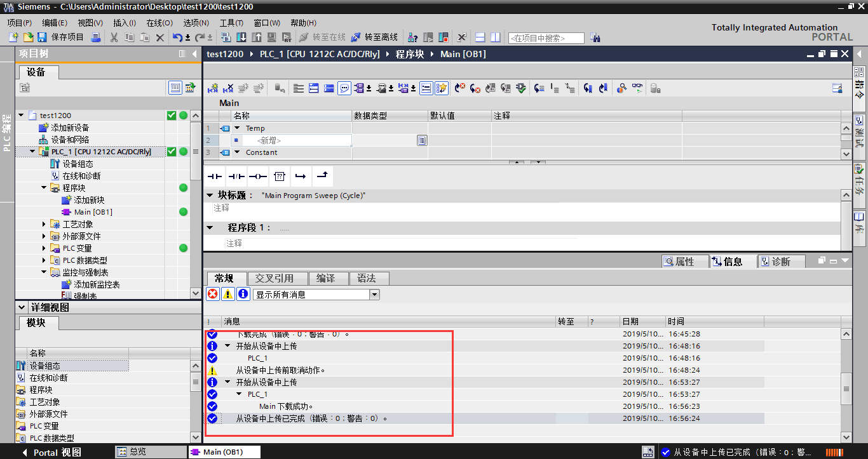Click the 转至离线 (Go offline) toolbar icon

tap(375, 37)
